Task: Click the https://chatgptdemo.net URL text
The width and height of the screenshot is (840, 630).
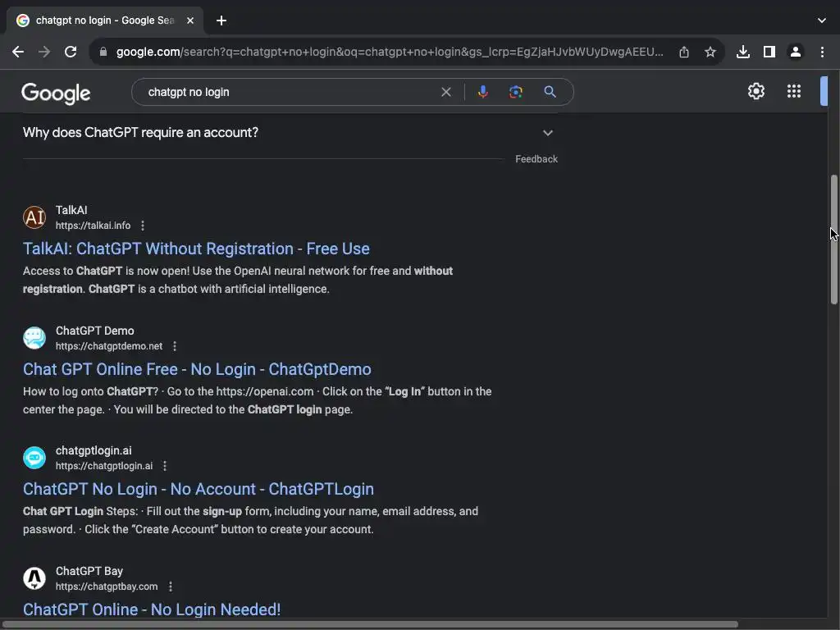Action: click(109, 346)
